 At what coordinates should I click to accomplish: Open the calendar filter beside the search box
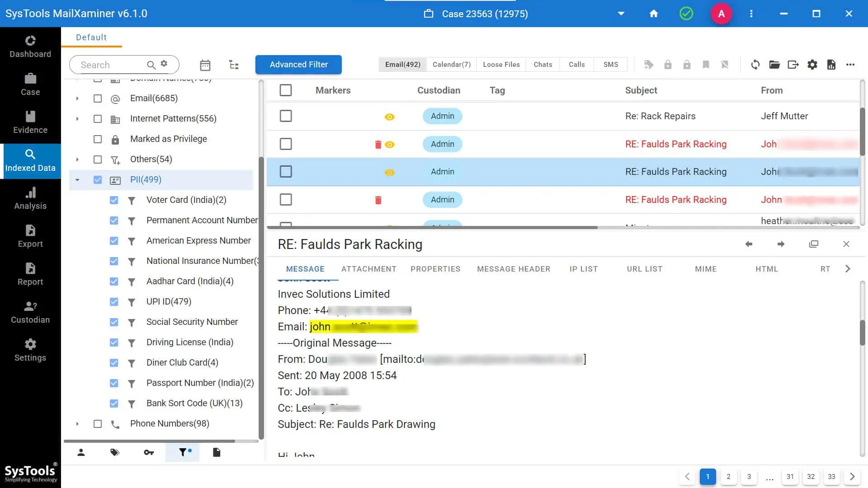point(205,65)
